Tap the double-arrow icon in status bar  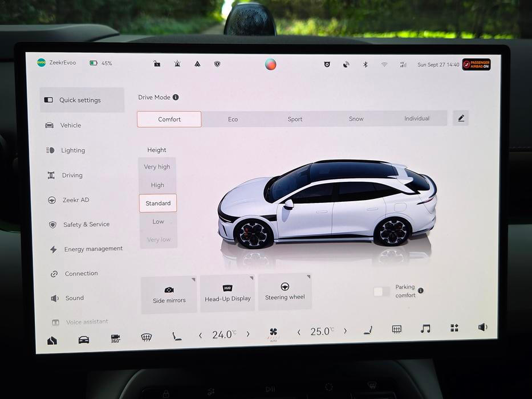pos(197,64)
